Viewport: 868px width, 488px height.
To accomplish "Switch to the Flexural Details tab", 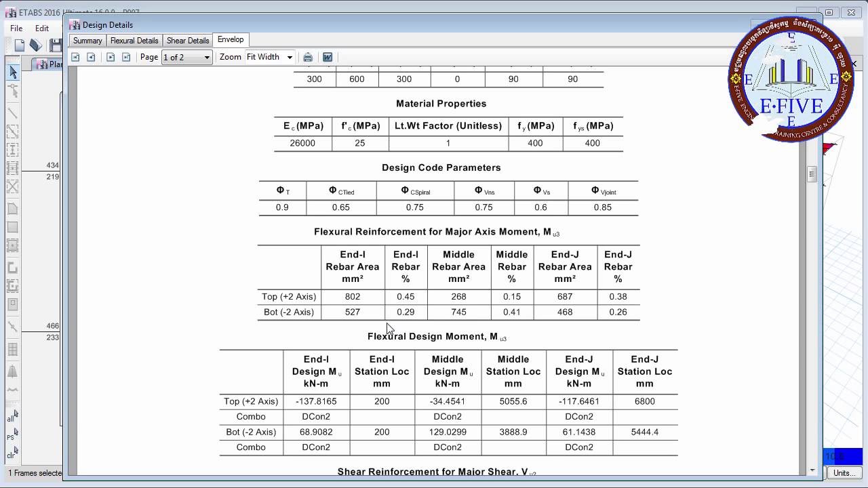I will coord(134,41).
